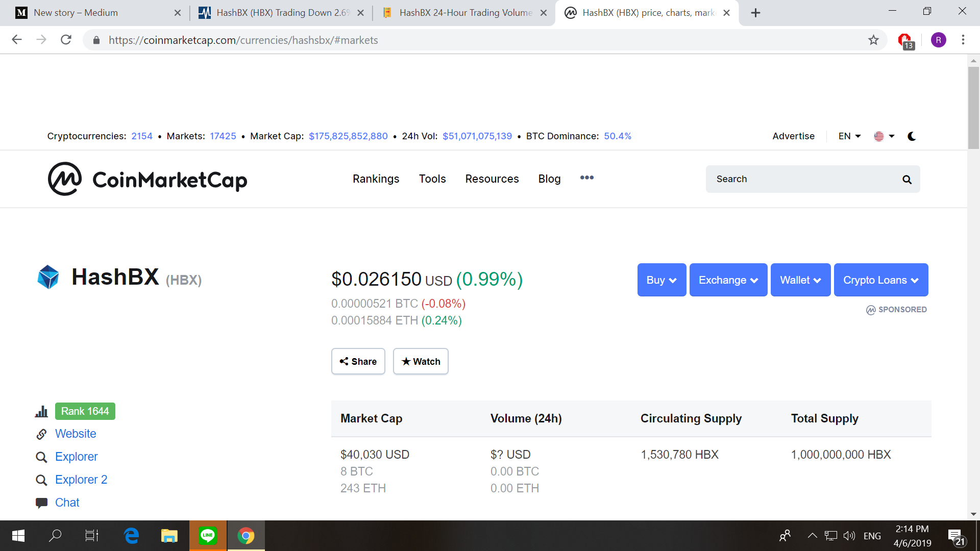Open the currency flag dropdown
Image resolution: width=980 pixels, height=551 pixels.
click(884, 136)
